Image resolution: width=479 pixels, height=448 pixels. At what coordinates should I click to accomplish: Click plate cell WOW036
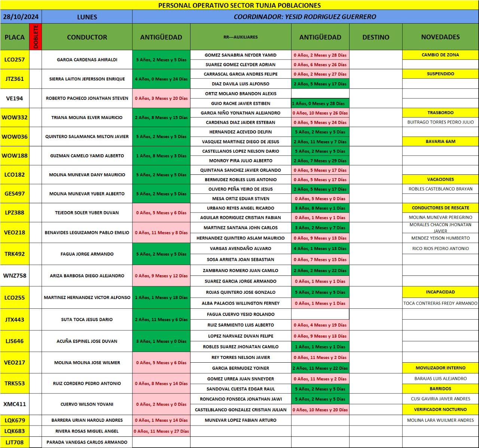click(15, 137)
